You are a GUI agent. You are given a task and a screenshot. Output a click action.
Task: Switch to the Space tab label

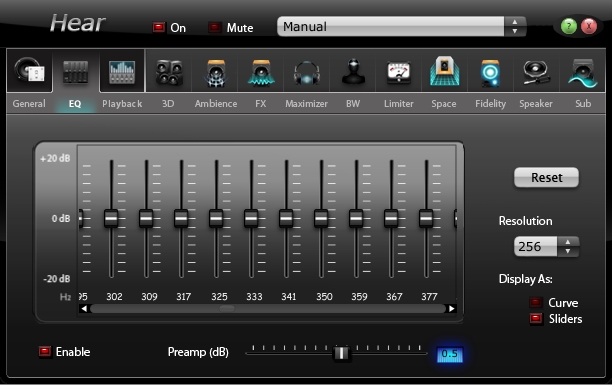pyautogui.click(x=444, y=103)
